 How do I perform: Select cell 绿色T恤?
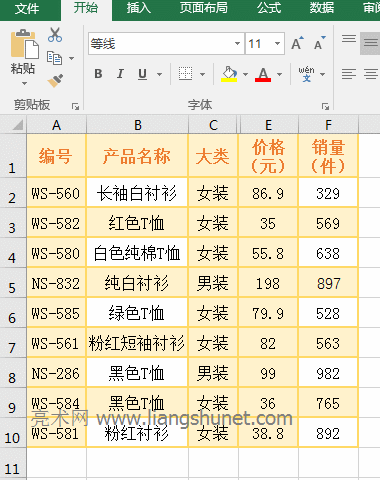[x=137, y=313]
